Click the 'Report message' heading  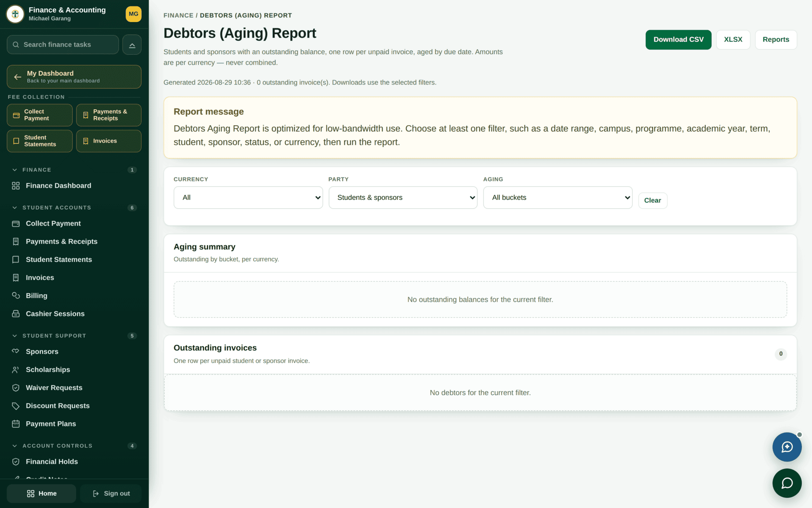[x=208, y=112]
